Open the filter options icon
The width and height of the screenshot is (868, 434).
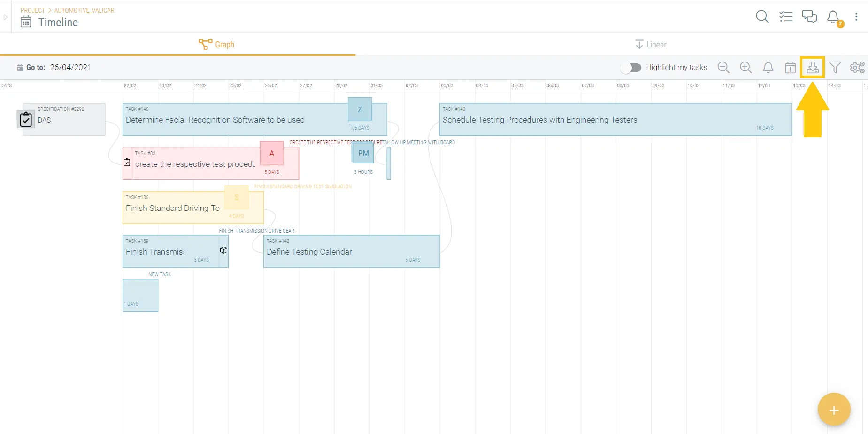(835, 67)
